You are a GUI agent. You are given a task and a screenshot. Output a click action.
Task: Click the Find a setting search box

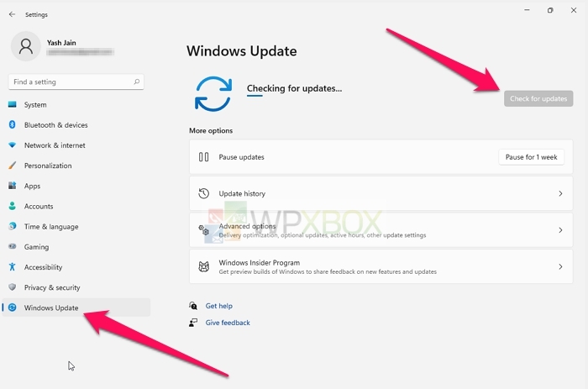[76, 81]
